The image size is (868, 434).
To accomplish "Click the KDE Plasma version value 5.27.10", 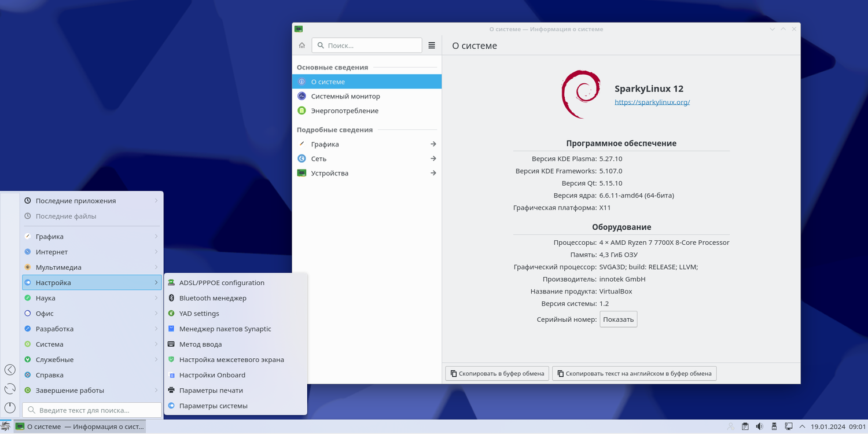I will (x=611, y=159).
